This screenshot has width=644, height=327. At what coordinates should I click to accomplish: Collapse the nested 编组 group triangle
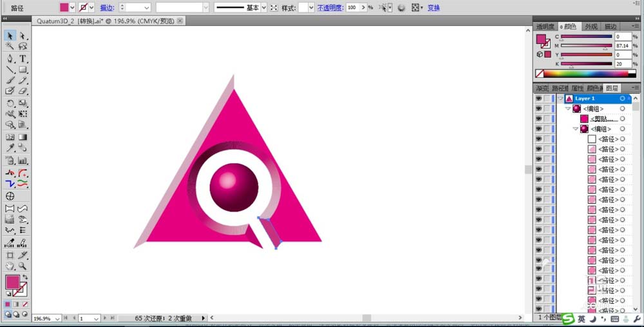coord(575,129)
